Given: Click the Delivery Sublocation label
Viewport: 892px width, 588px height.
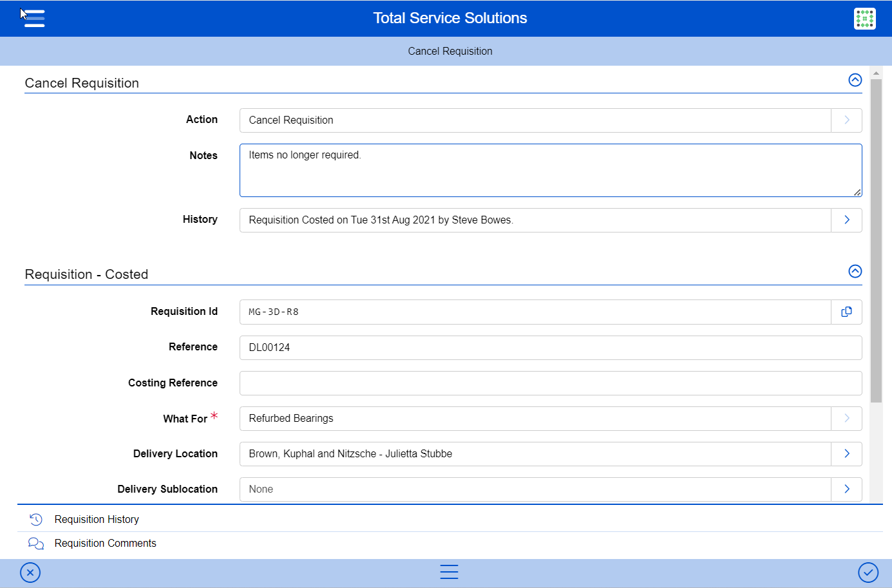Looking at the screenshot, I should (167, 489).
